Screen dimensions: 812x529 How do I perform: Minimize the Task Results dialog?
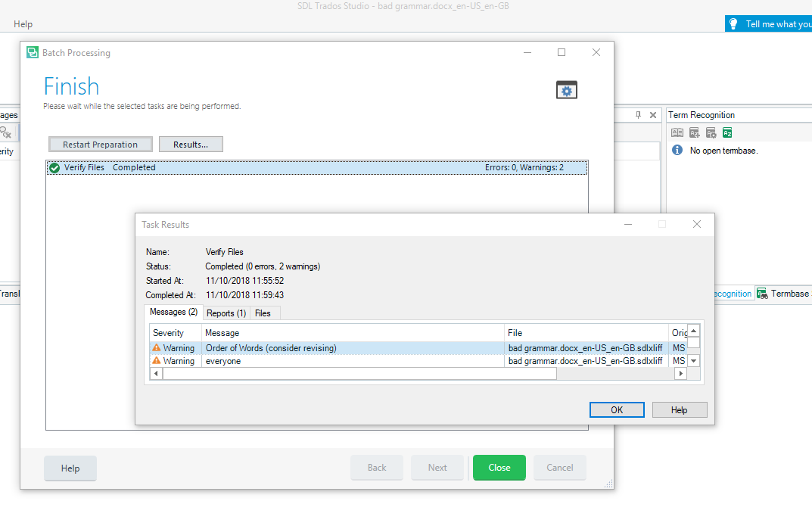(x=627, y=224)
